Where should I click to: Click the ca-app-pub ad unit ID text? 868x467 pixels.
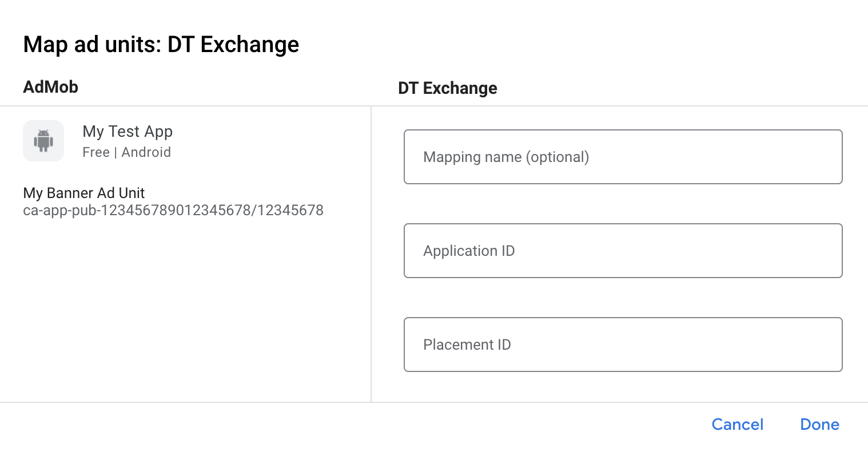coord(173,211)
